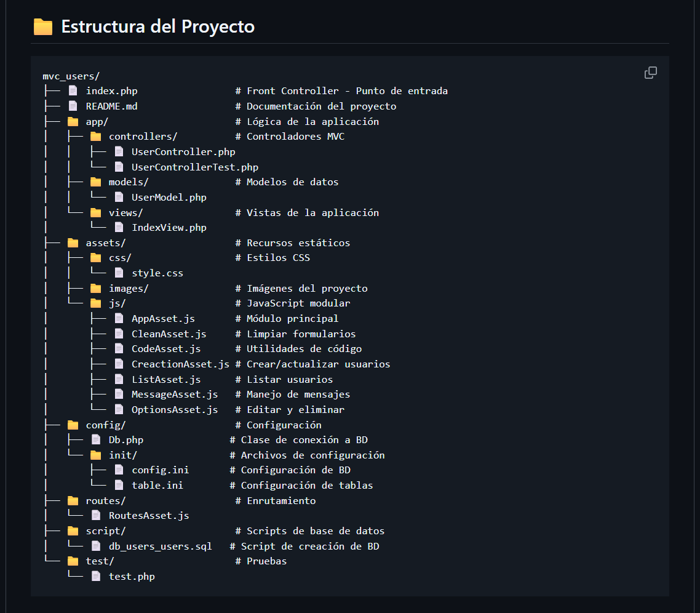
Task: Click the folder icon for config/
Action: pyautogui.click(x=73, y=425)
